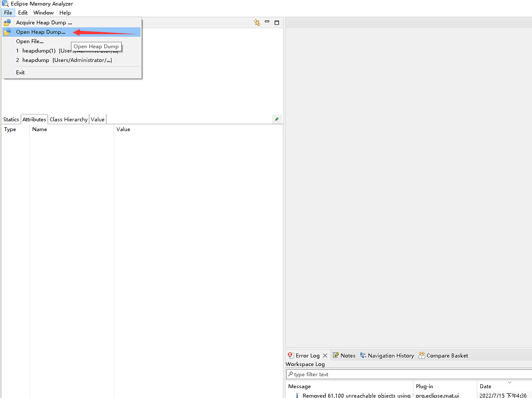Sort the error log by the Message column

click(x=350, y=386)
